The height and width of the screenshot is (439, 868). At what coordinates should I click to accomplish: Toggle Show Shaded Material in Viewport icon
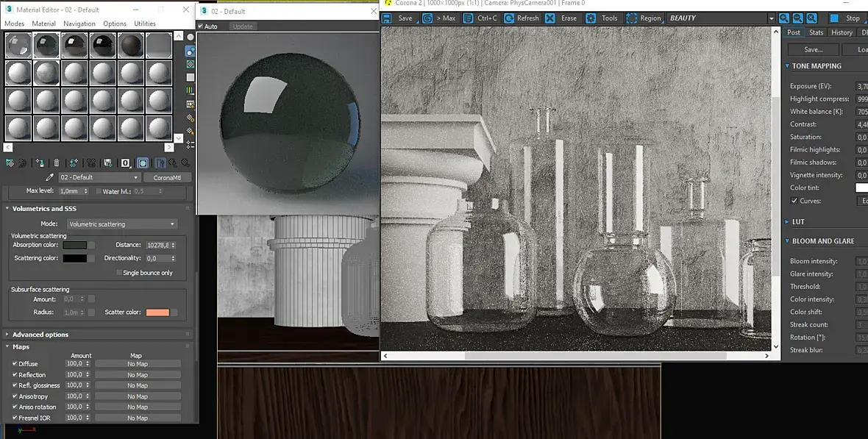[x=143, y=163]
